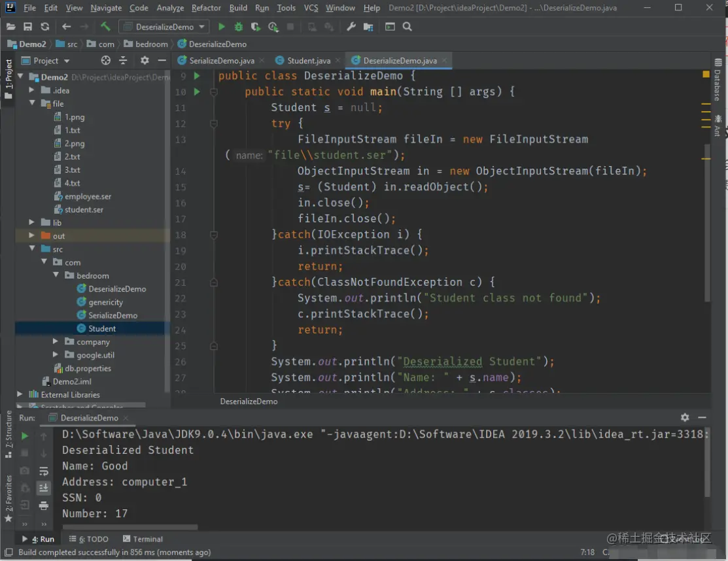Click the run gutter arrow on line 10
The height and width of the screenshot is (561, 728).
click(197, 92)
